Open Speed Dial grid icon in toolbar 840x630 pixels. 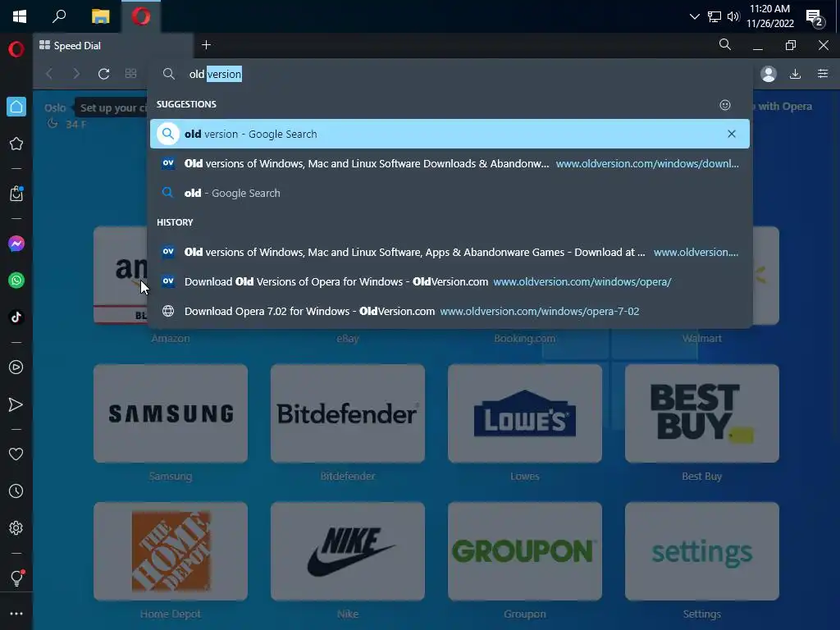(x=130, y=74)
